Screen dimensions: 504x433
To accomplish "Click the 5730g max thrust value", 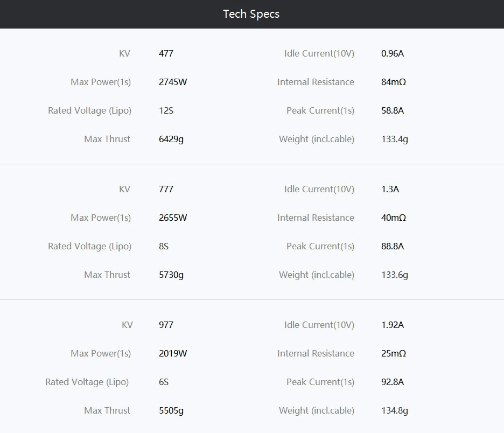I will pos(171,275).
